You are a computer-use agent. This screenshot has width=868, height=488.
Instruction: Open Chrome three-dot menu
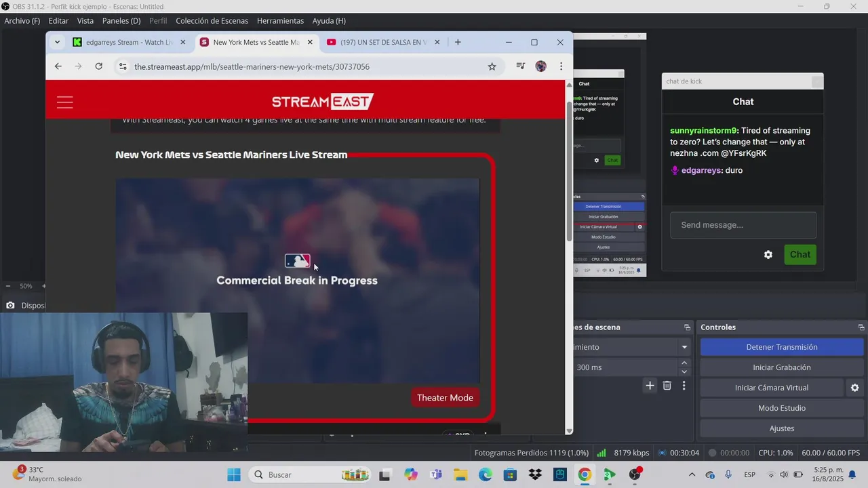pos(561,66)
